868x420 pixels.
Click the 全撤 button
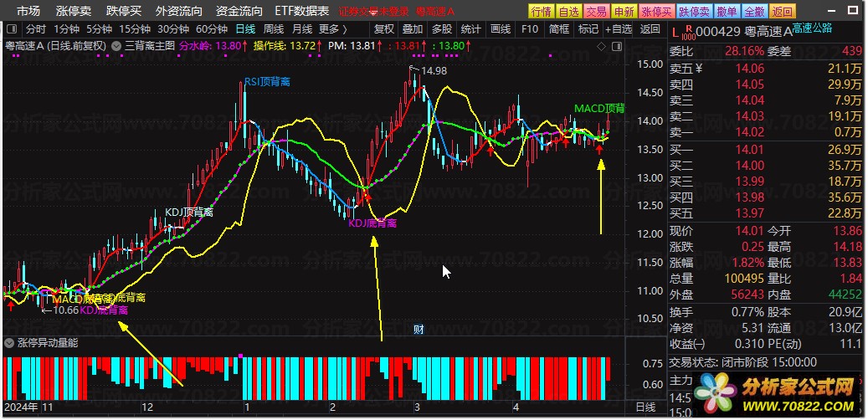point(753,11)
